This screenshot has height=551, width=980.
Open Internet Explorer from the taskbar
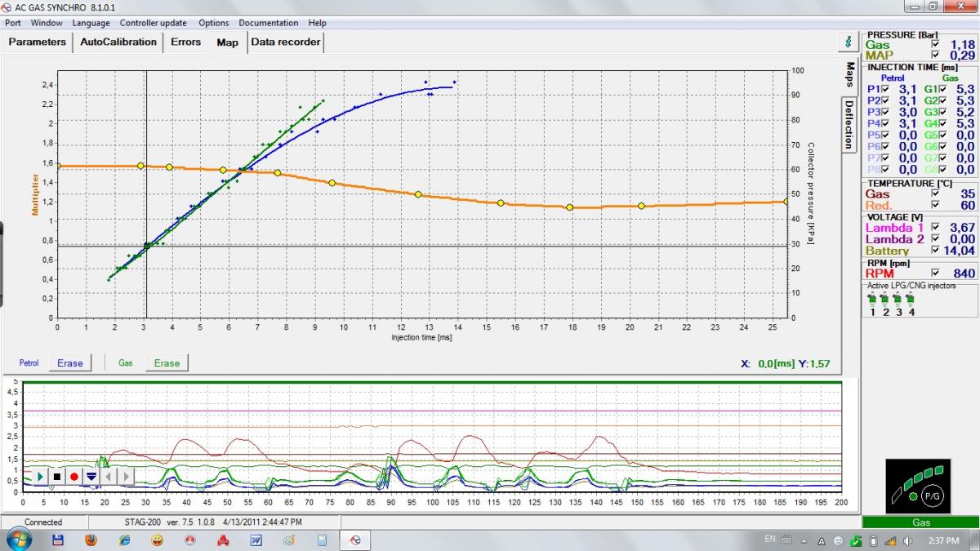[124, 540]
